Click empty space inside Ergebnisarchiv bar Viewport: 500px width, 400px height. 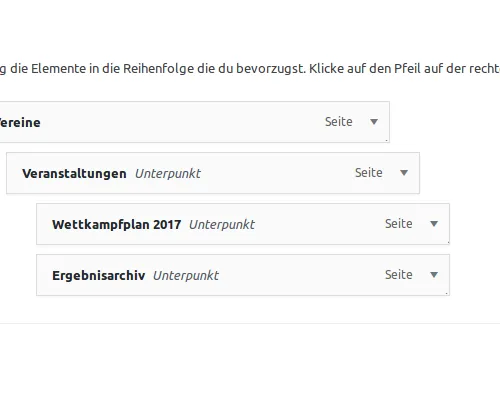300,275
